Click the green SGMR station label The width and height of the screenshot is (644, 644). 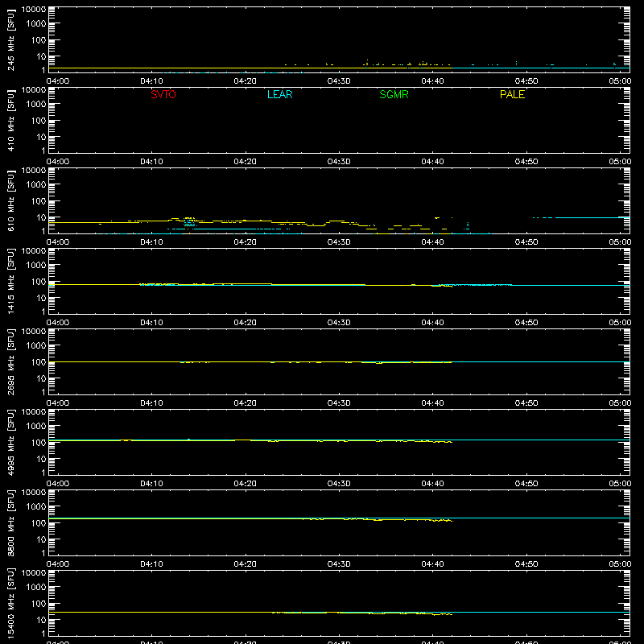[394, 94]
